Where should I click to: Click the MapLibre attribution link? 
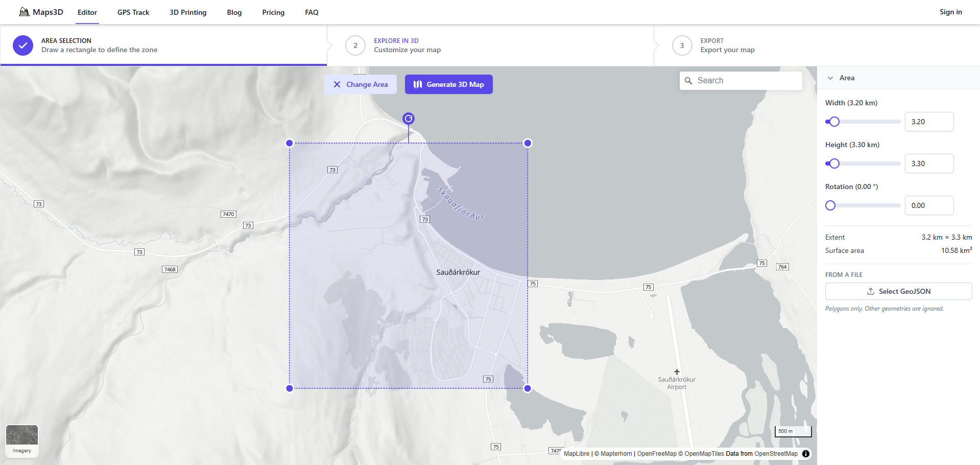coord(577,454)
